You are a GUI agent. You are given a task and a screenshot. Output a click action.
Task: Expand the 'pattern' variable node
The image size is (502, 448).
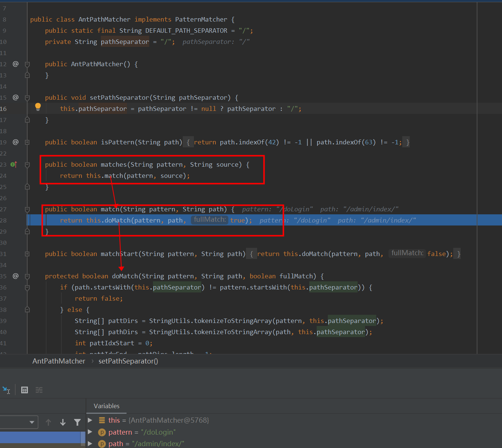coord(90,432)
